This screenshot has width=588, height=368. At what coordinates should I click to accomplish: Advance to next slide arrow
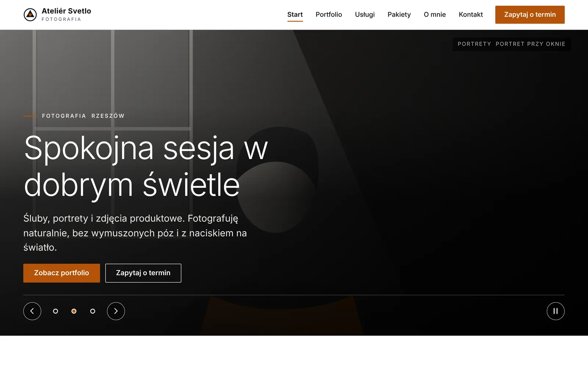tap(116, 311)
